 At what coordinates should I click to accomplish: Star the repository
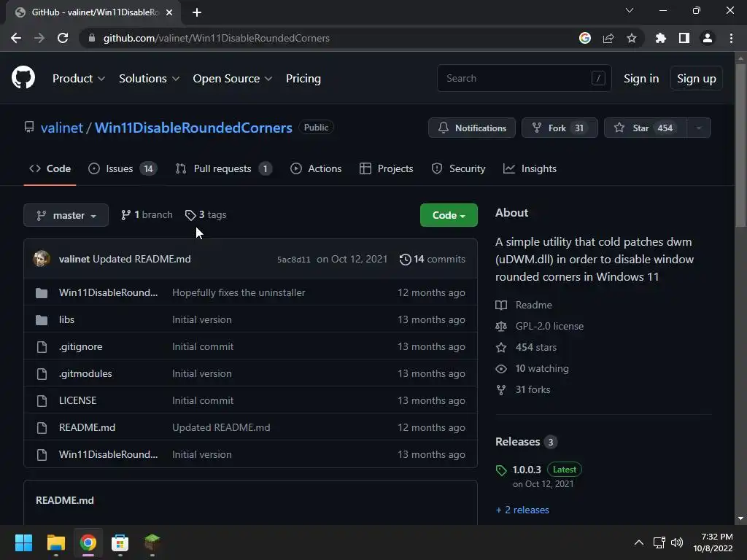pyautogui.click(x=646, y=128)
